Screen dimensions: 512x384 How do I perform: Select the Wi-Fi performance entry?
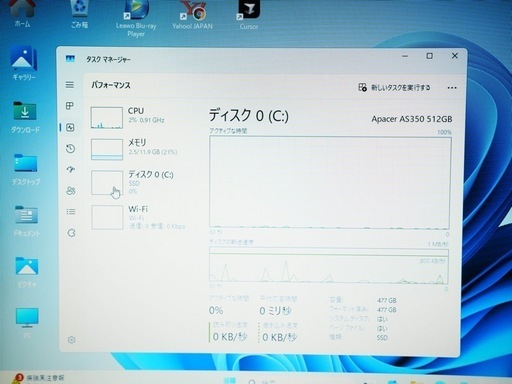(x=144, y=217)
